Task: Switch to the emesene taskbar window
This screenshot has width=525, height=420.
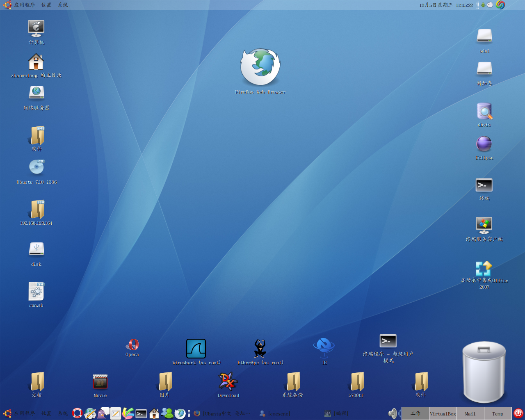Action: tap(274, 413)
